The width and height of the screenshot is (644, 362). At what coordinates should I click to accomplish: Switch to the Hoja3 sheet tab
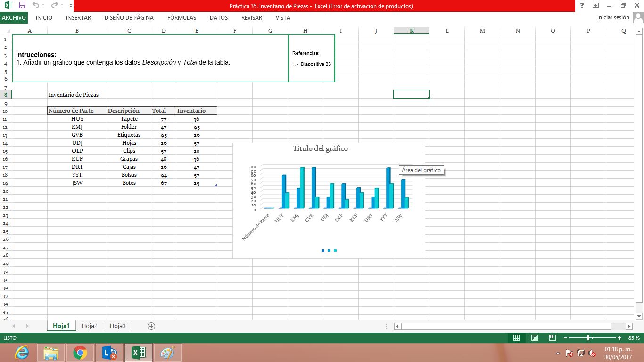pyautogui.click(x=118, y=326)
